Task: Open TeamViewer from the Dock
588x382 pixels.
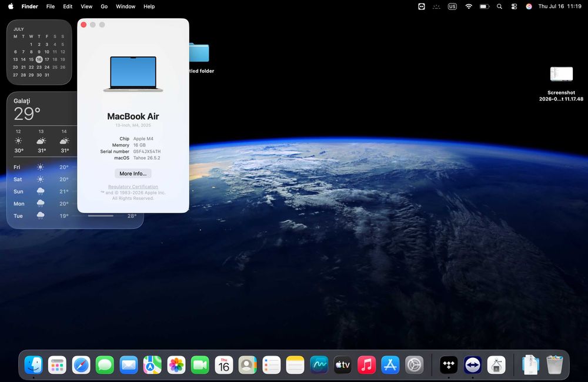Action: click(473, 365)
